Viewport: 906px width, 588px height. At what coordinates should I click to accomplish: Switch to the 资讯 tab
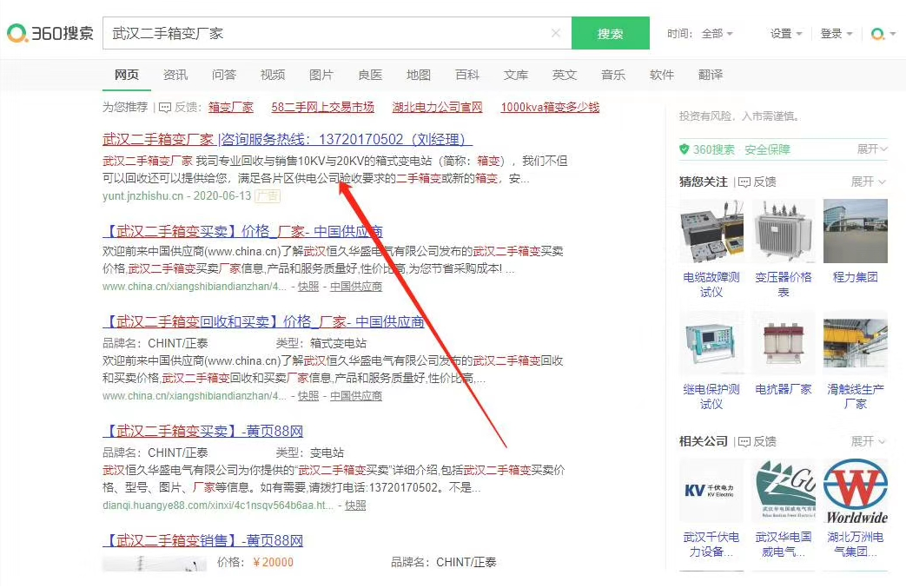[175, 75]
